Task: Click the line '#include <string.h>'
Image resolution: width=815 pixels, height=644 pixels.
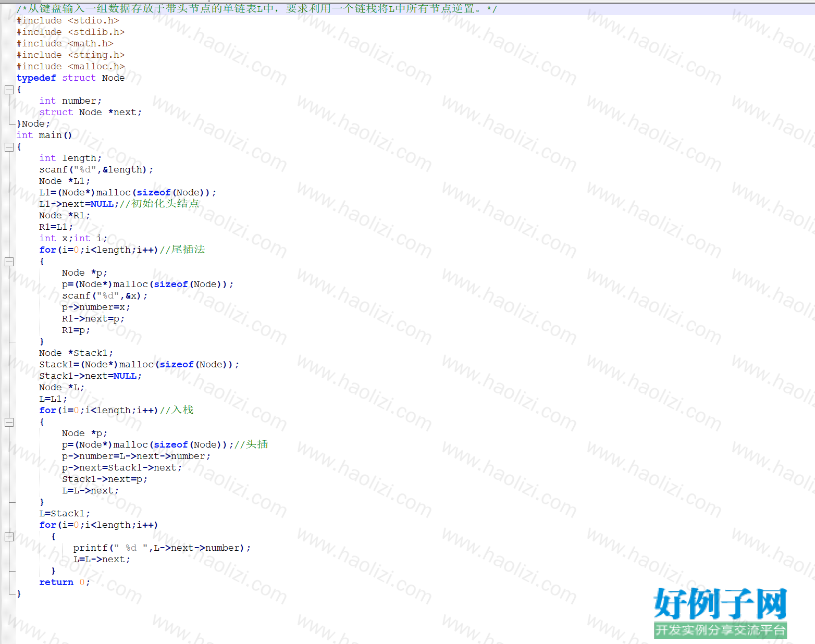Action: pyautogui.click(x=70, y=55)
